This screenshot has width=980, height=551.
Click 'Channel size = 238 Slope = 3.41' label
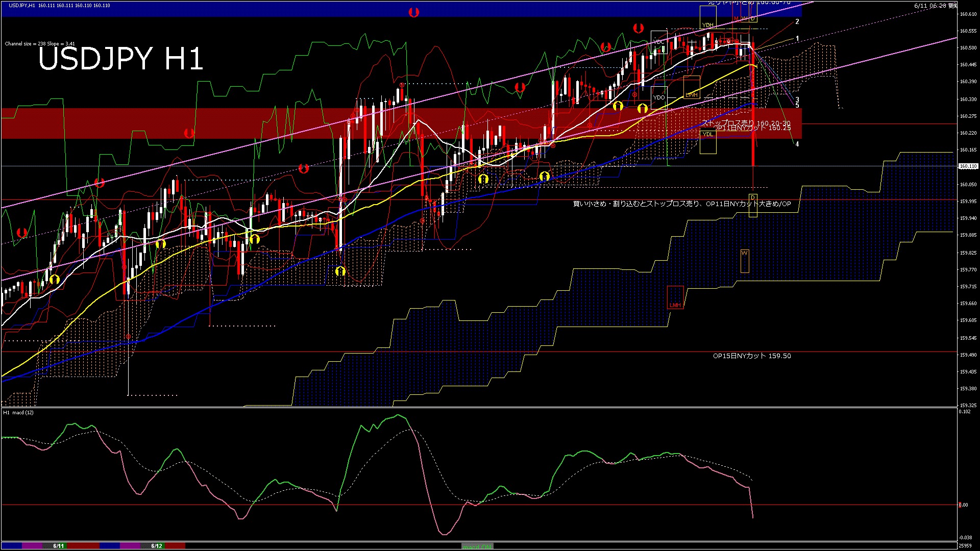coord(40,44)
